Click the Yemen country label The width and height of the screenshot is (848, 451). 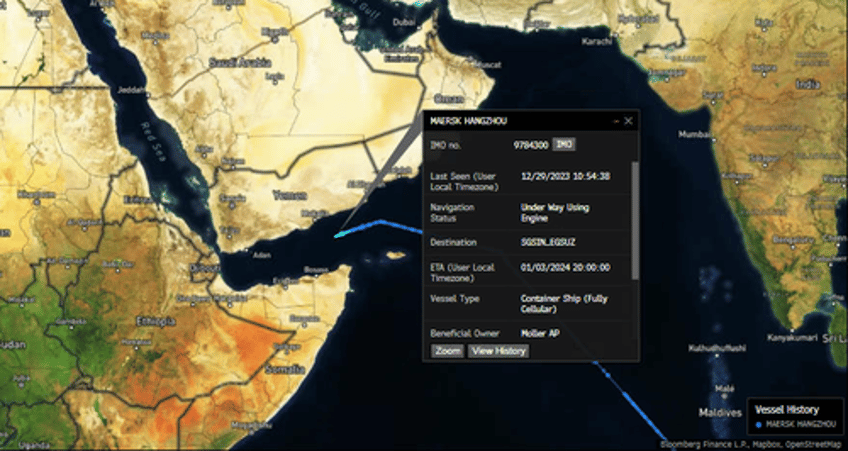click(x=289, y=195)
